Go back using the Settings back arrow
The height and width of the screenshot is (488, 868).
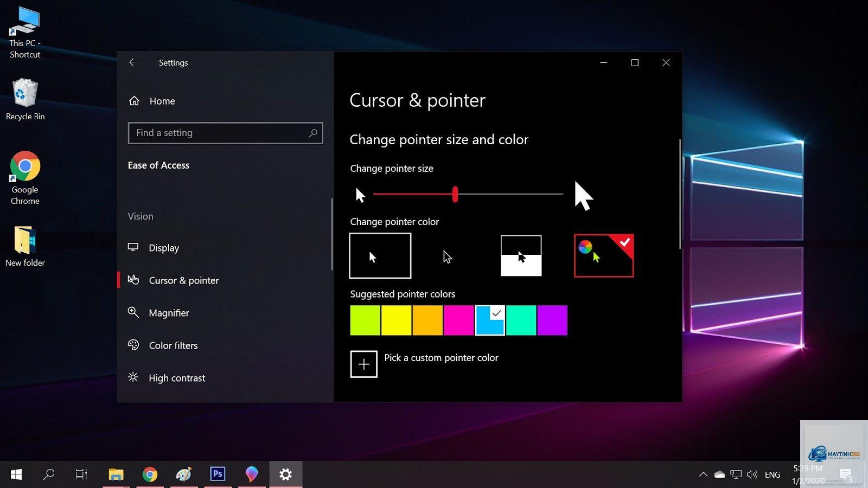(x=133, y=62)
